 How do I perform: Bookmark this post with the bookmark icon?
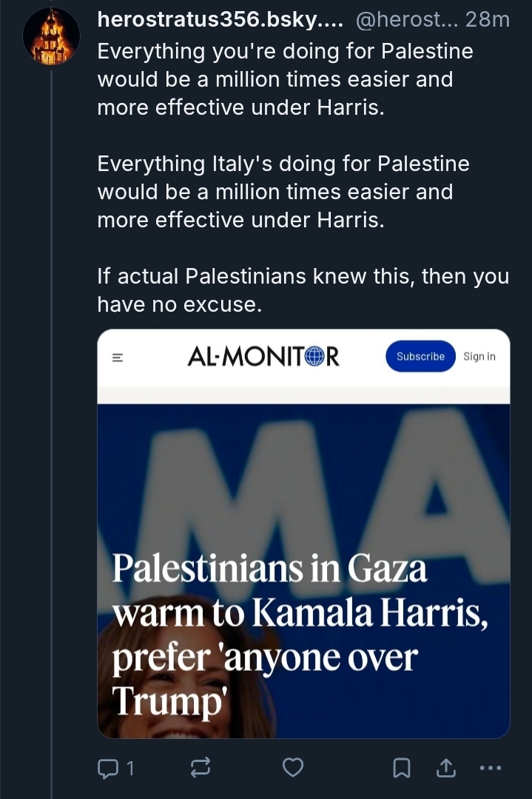pos(402,768)
